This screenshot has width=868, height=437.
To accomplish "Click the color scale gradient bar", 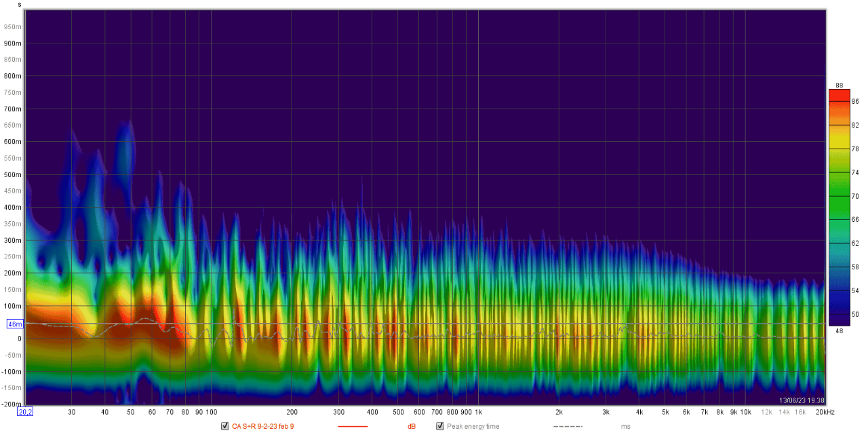I will click(x=839, y=208).
